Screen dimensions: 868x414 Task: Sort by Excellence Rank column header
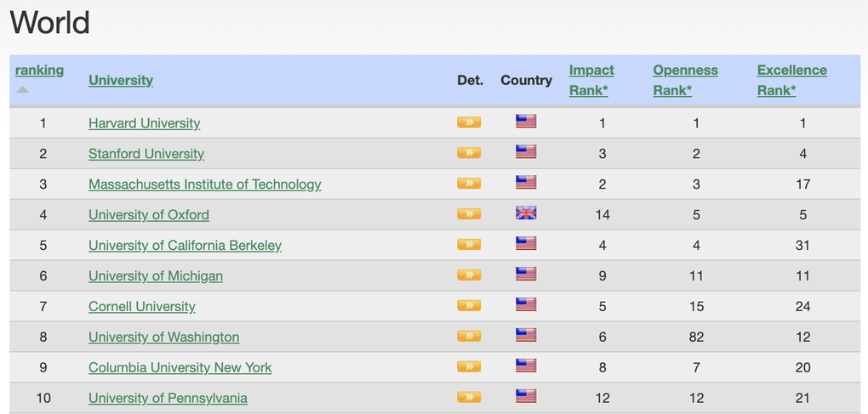click(791, 80)
